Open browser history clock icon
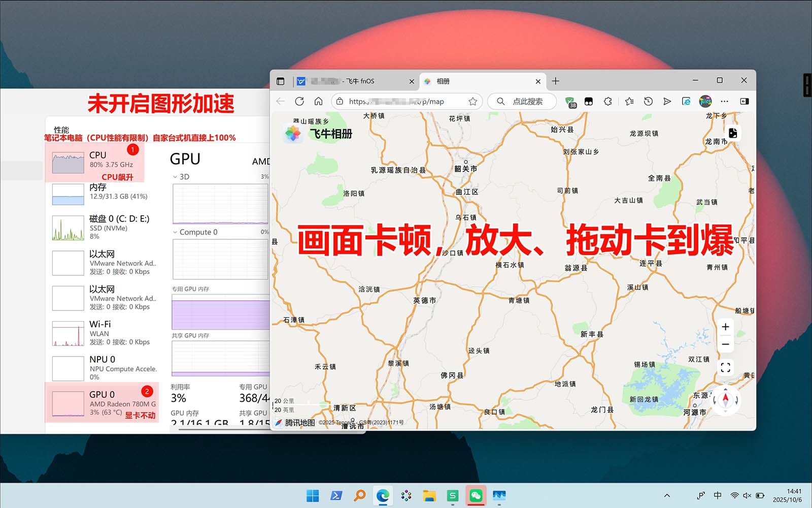The width and height of the screenshot is (812, 508). [x=648, y=102]
